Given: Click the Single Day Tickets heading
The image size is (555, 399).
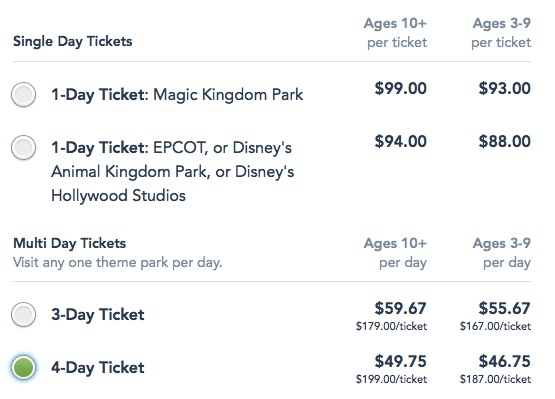Looking at the screenshot, I should 73,41.
